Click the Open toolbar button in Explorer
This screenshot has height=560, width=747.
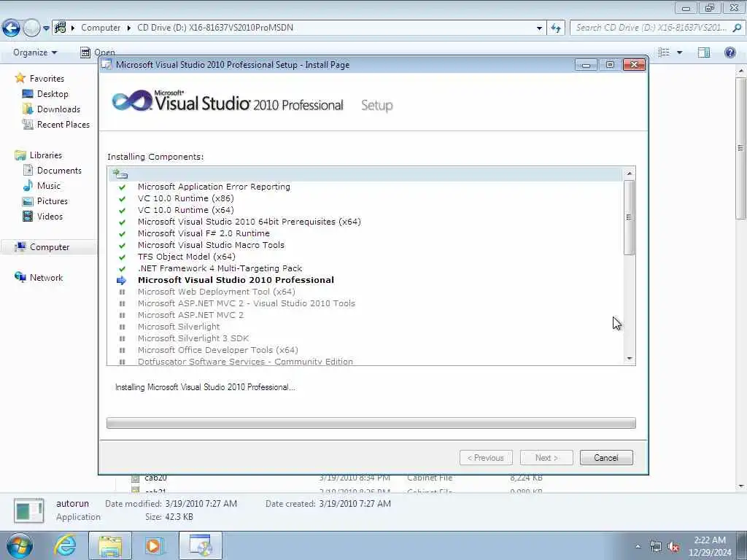point(98,52)
